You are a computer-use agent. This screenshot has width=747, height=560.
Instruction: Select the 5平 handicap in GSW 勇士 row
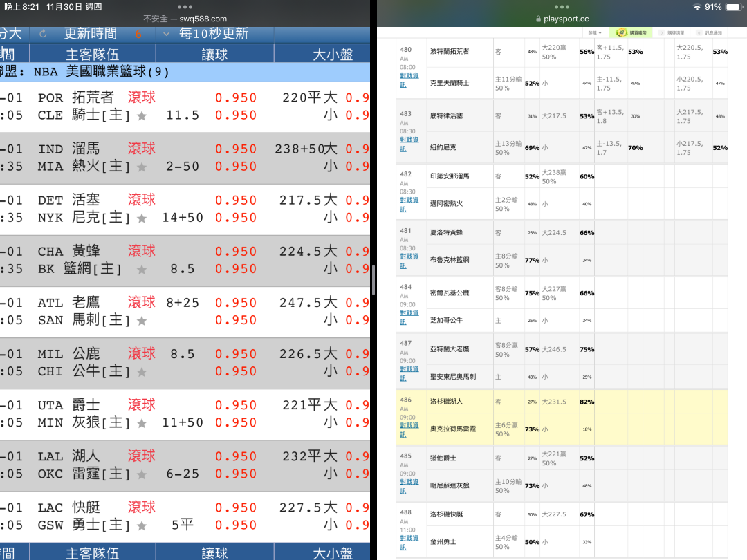coord(183,525)
